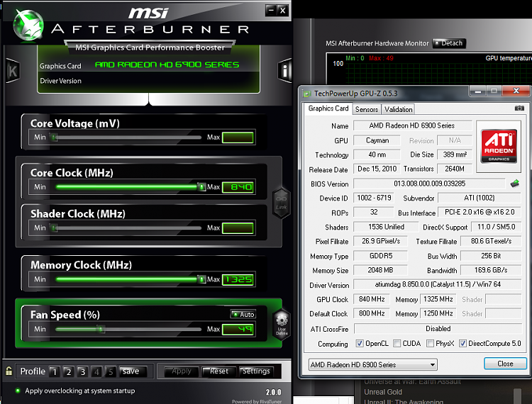Click the Memory Clock 1325 value box

tap(238, 280)
